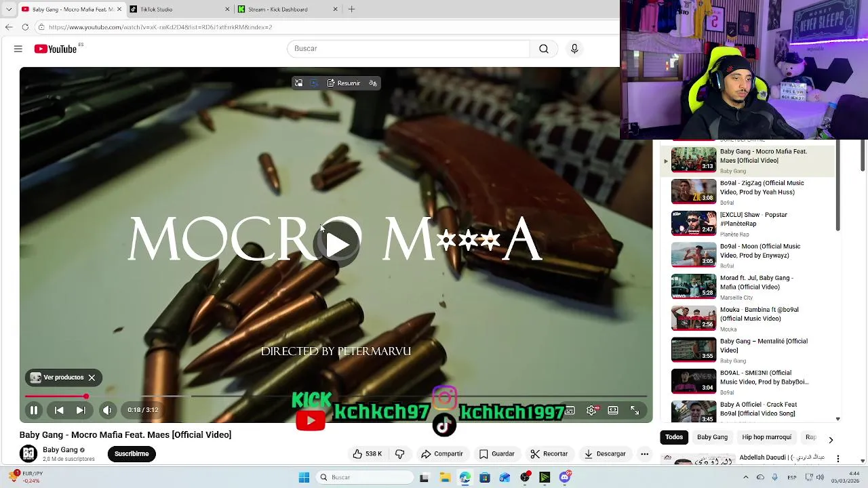Click the Windows taskbar Buscar search box
The image size is (868, 488).
pyautogui.click(x=366, y=478)
